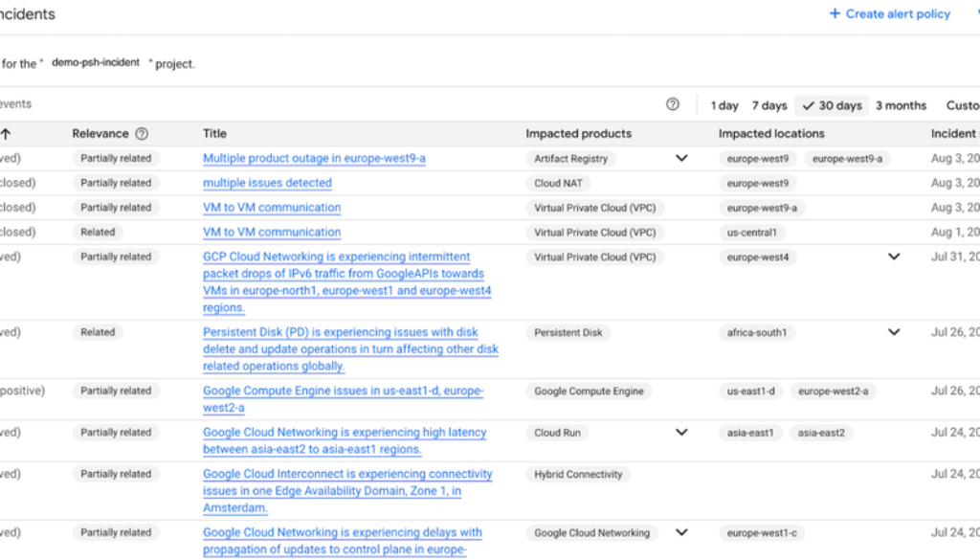Select the 7 days time range

[769, 105]
